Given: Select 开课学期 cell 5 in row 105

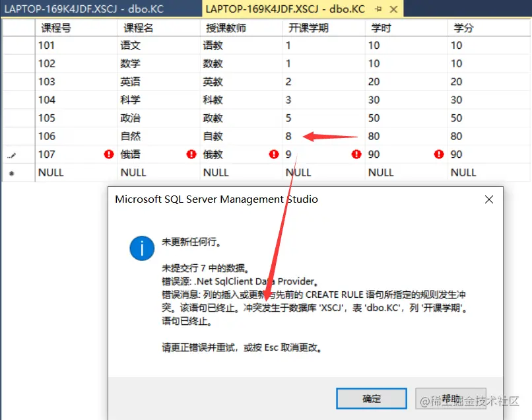Looking at the screenshot, I should [x=323, y=118].
